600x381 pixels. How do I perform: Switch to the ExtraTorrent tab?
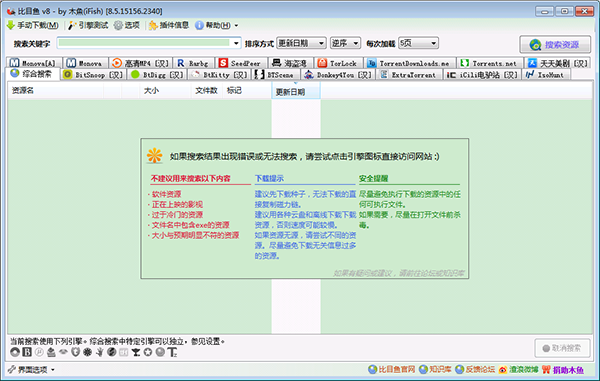coord(409,75)
